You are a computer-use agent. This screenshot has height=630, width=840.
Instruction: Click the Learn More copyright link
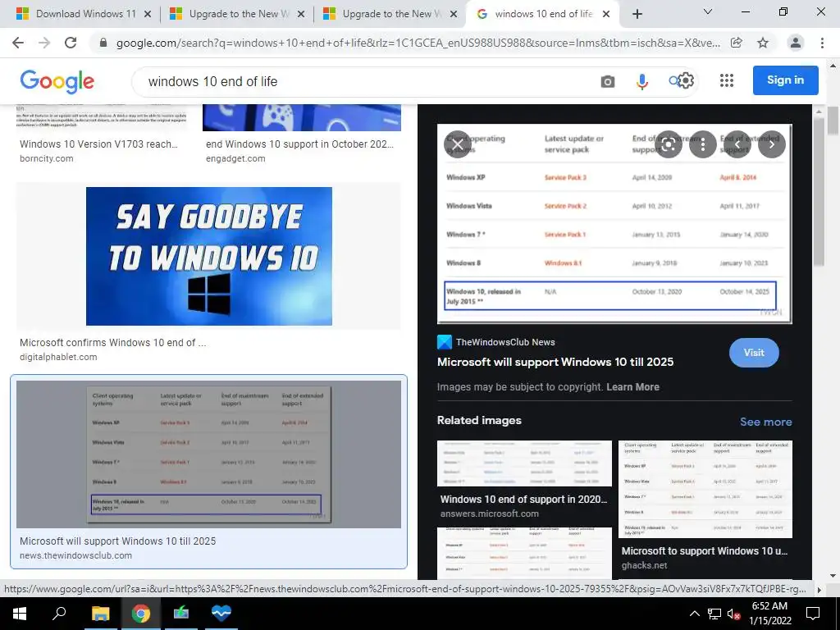click(632, 387)
